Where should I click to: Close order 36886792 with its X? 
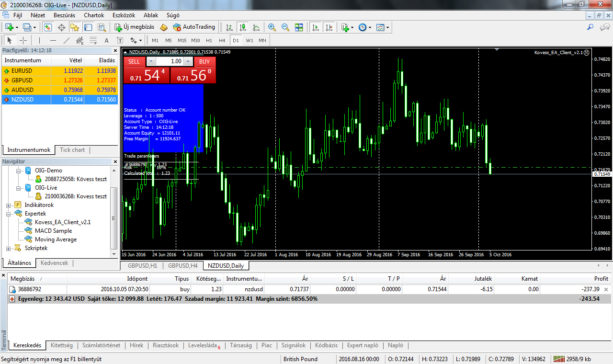606,289
